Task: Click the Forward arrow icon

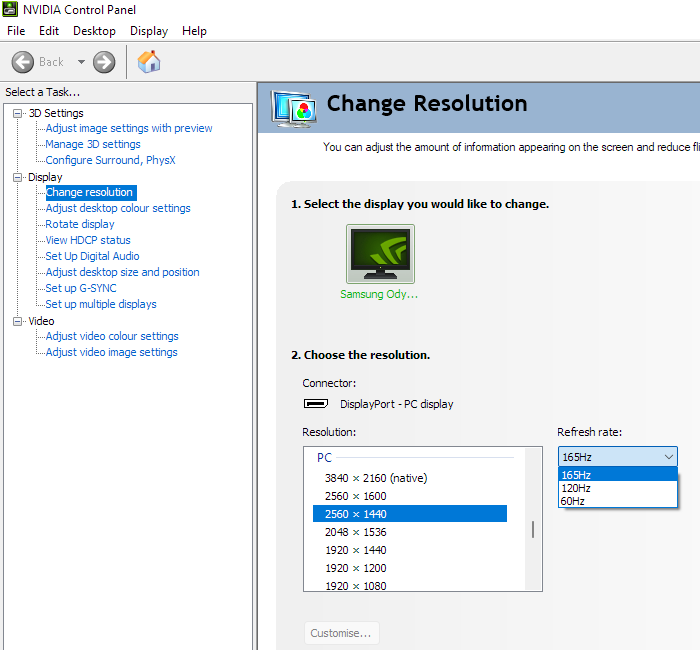Action: [104, 62]
